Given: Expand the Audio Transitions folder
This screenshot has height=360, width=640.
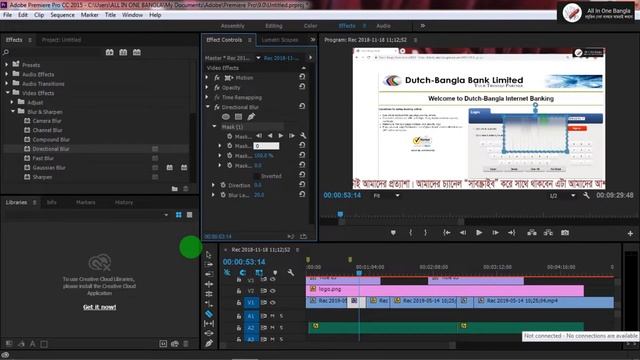Looking at the screenshot, I should 7,83.
